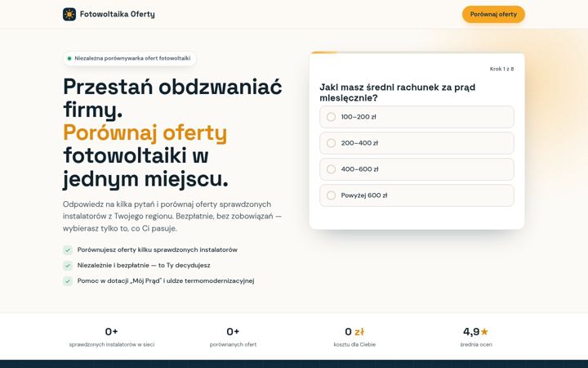Click the porównanych ofert stat label
The image size is (588, 368).
pos(233,344)
